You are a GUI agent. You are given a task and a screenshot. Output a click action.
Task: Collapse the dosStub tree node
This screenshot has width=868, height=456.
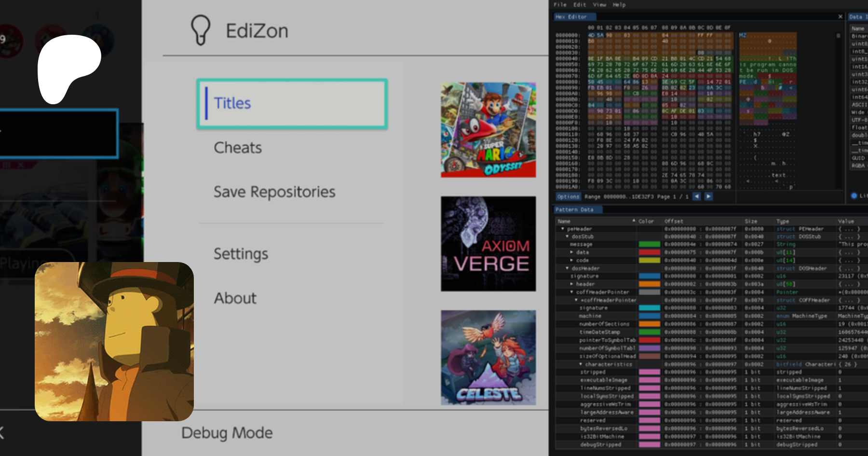coord(567,236)
